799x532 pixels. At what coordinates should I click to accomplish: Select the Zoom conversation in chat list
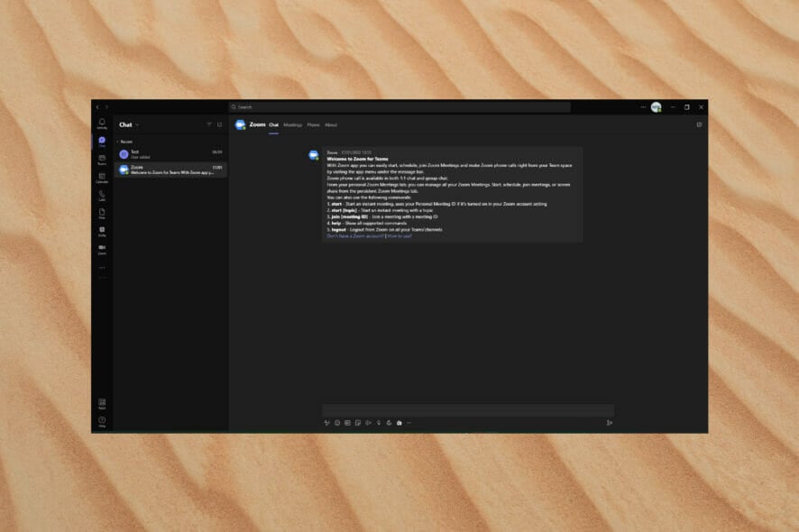point(170,170)
